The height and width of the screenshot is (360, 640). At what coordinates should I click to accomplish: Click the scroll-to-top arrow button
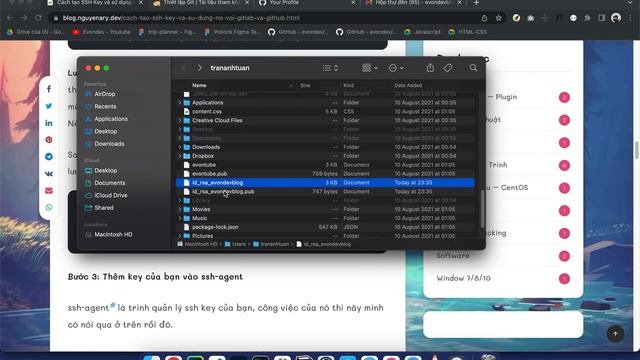(x=615, y=334)
